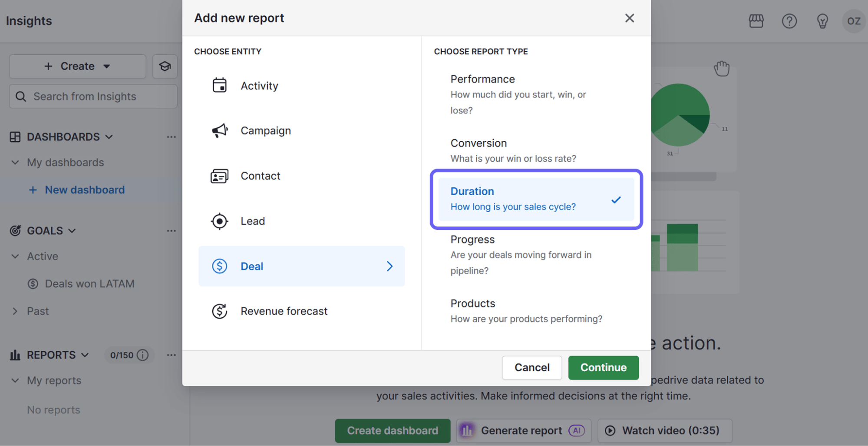The width and height of the screenshot is (868, 446).
Task: Open the Goals three-dot options menu
Action: pyautogui.click(x=171, y=231)
